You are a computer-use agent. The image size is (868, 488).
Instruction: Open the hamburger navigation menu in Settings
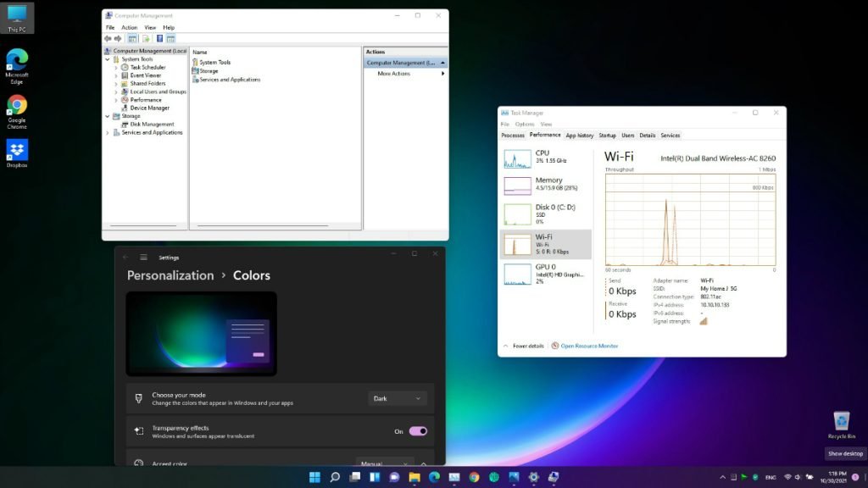pyautogui.click(x=143, y=258)
